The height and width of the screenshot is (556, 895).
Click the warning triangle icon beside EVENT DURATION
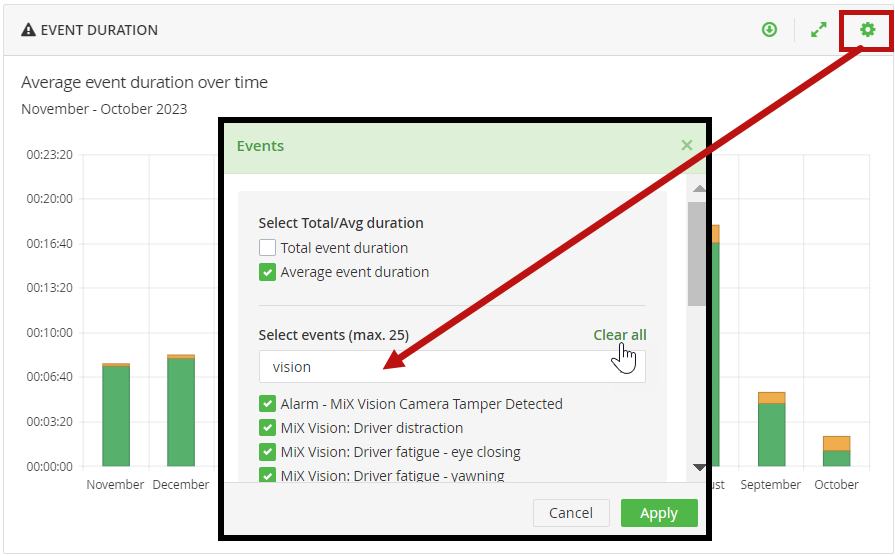28,30
